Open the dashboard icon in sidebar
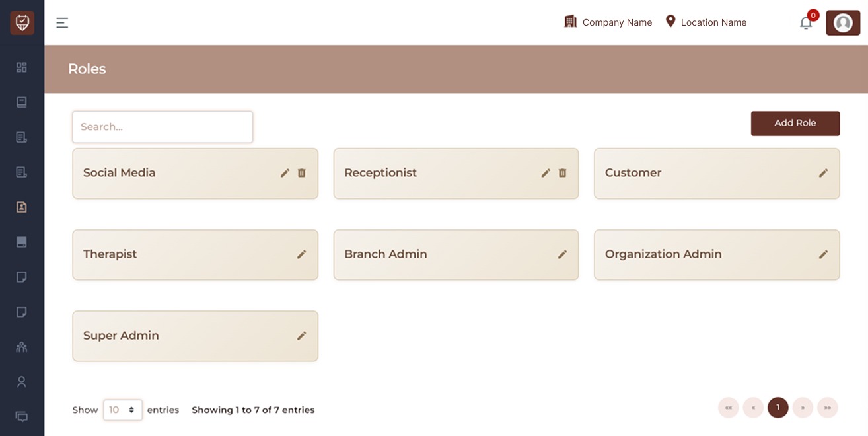 pyautogui.click(x=22, y=67)
